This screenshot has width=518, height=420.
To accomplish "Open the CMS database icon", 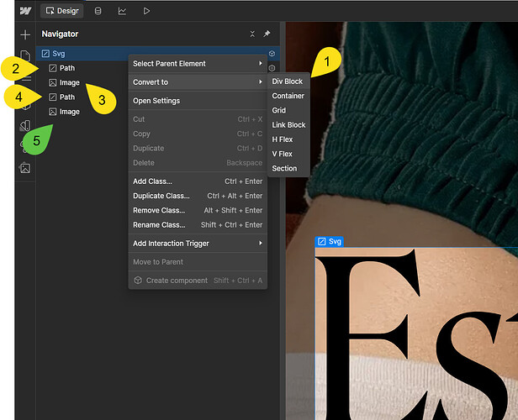I will pos(98,11).
